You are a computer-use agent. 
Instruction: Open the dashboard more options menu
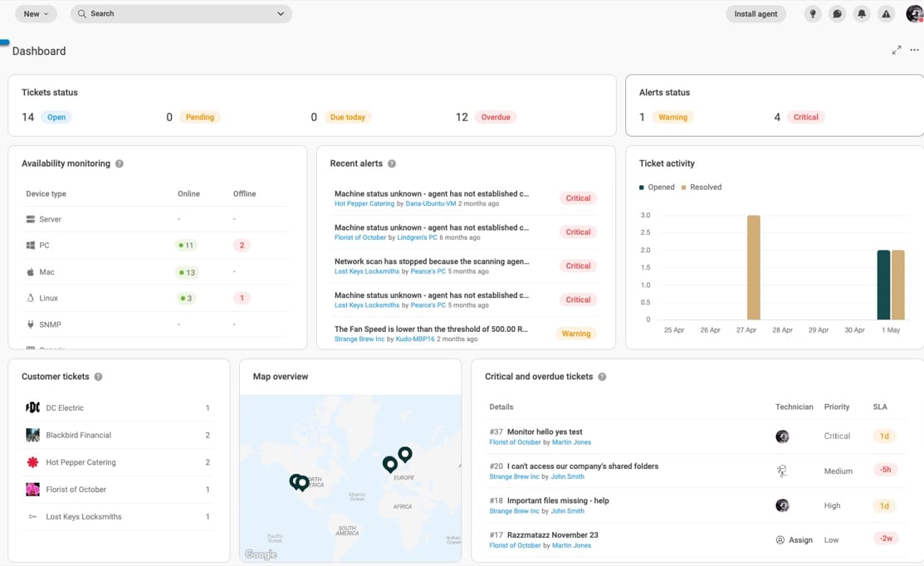pyautogui.click(x=914, y=50)
